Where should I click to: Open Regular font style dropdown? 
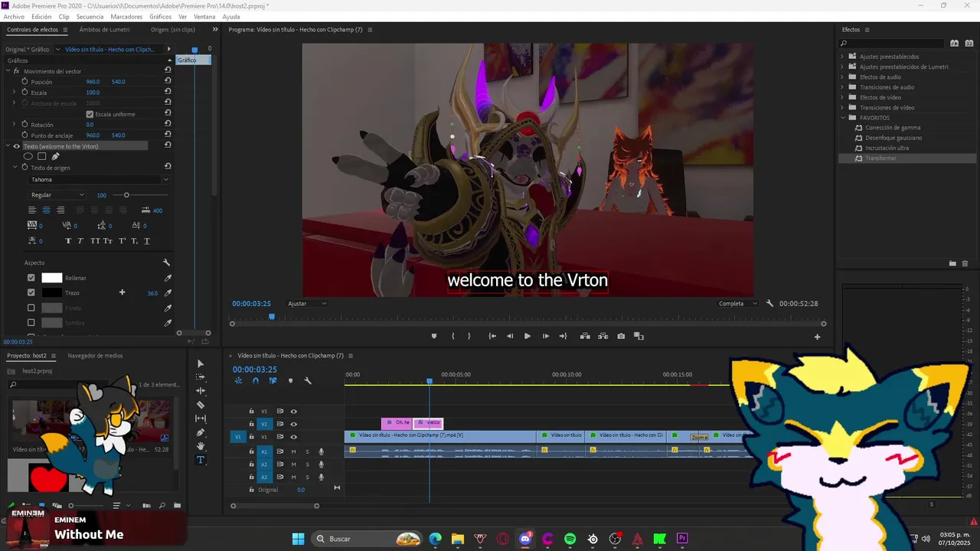[x=57, y=195]
